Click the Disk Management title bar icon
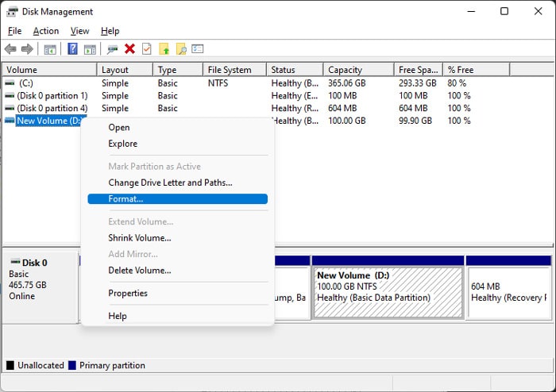556x392 pixels. tap(12, 12)
